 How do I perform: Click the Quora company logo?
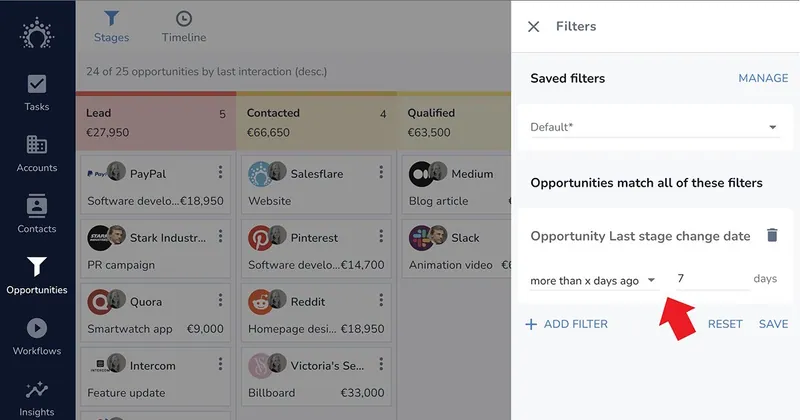(x=99, y=302)
